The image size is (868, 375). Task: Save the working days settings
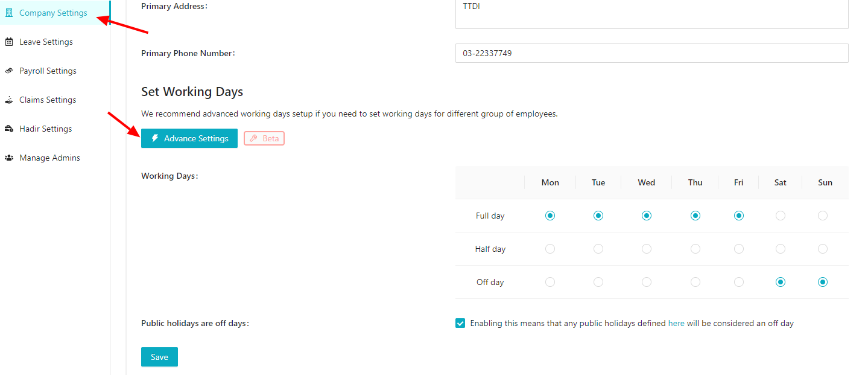click(x=159, y=357)
